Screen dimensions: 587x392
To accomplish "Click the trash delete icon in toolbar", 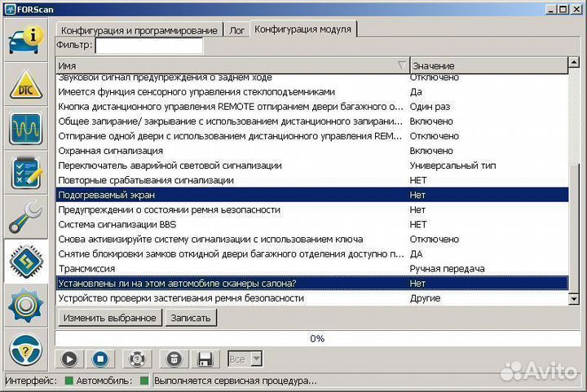I will 173,359.
